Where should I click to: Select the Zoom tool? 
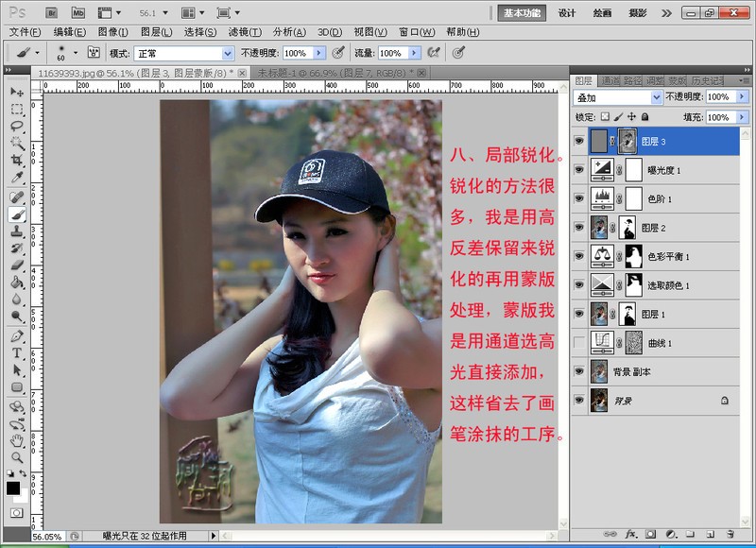(x=14, y=456)
